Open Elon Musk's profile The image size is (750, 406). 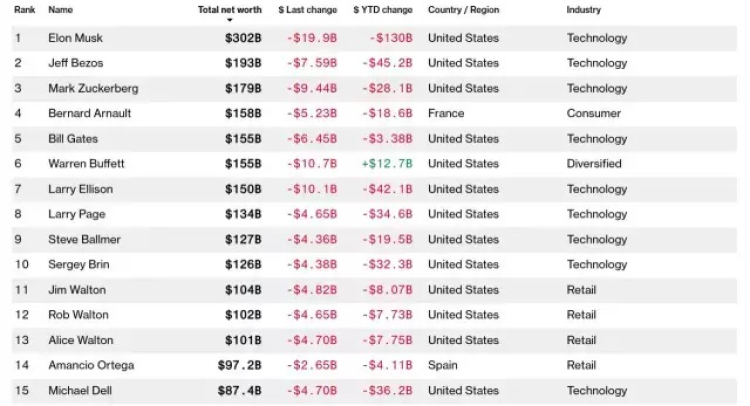76,38
